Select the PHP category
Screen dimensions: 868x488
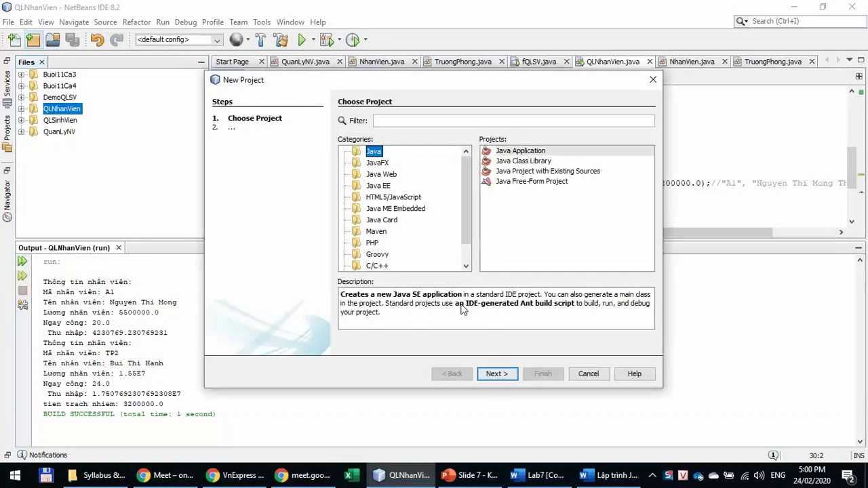(x=372, y=243)
